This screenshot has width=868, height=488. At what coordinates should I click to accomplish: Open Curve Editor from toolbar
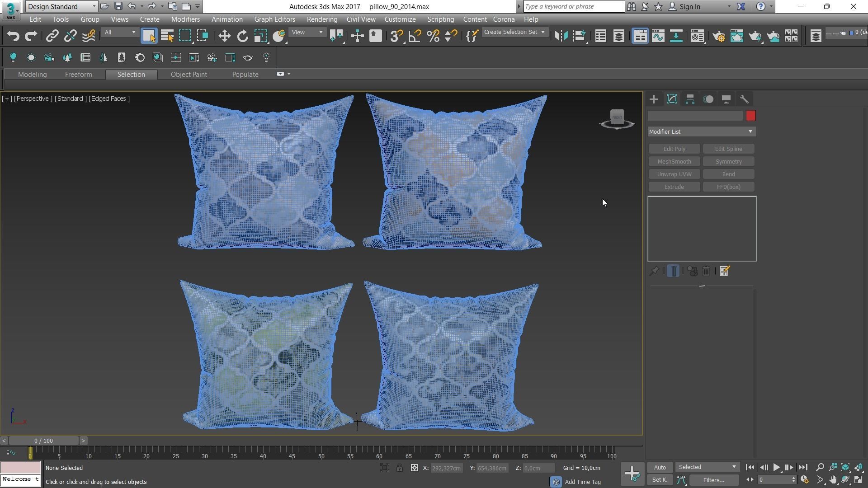658,36
